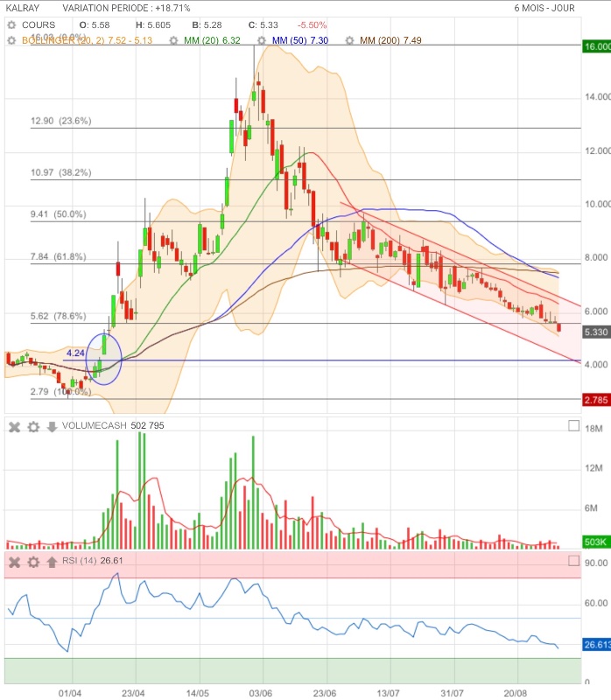The width and height of the screenshot is (611, 700).
Task: Remove the RSI (14) indicator panel
Action: pos(14,562)
